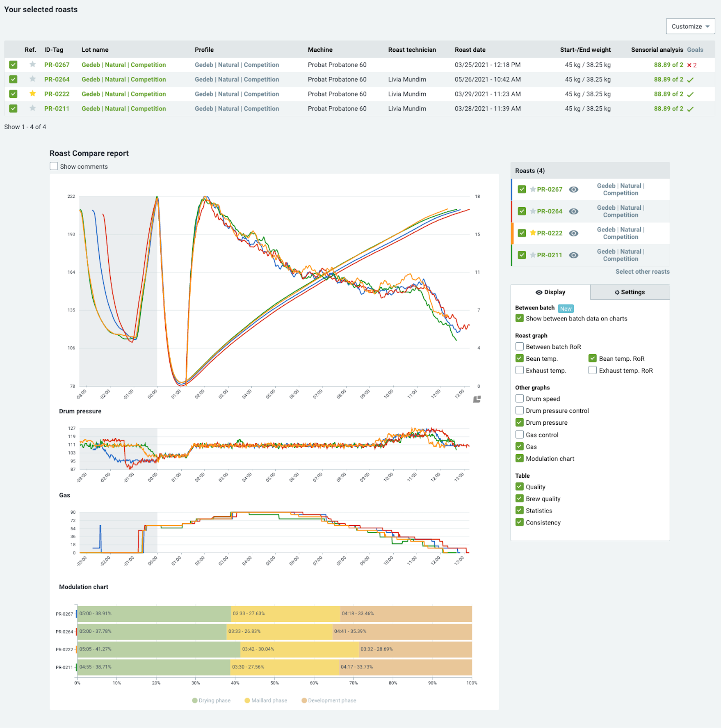Click the goals checkmark icon for PR-0211
The height and width of the screenshot is (728, 721).
point(690,109)
